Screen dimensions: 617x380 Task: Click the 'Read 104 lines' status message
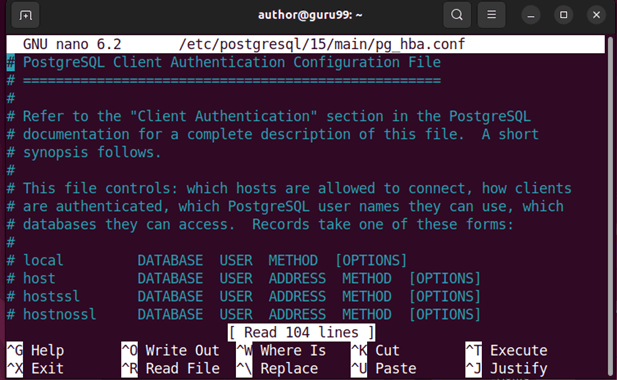[x=301, y=333]
